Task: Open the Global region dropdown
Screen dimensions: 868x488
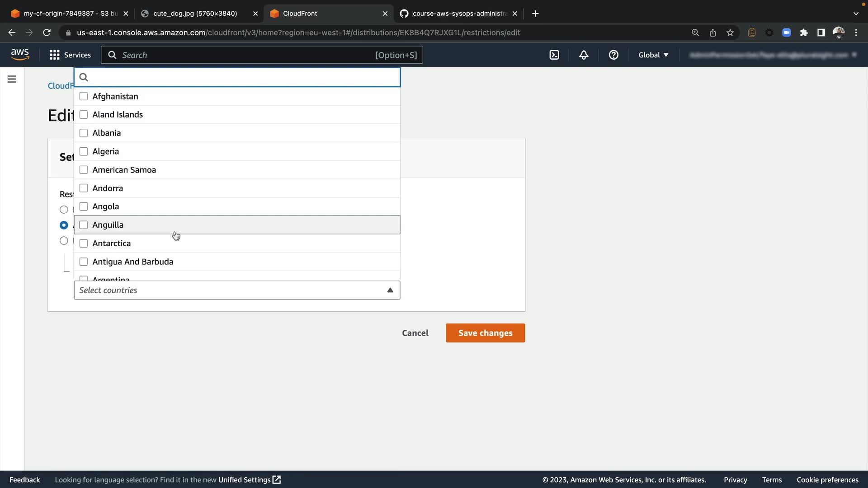Action: click(x=653, y=55)
